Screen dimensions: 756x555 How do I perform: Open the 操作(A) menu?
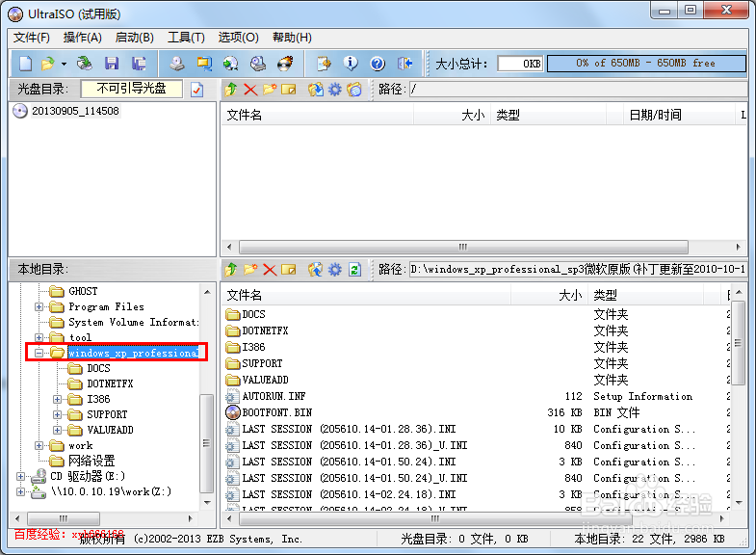coord(83,38)
